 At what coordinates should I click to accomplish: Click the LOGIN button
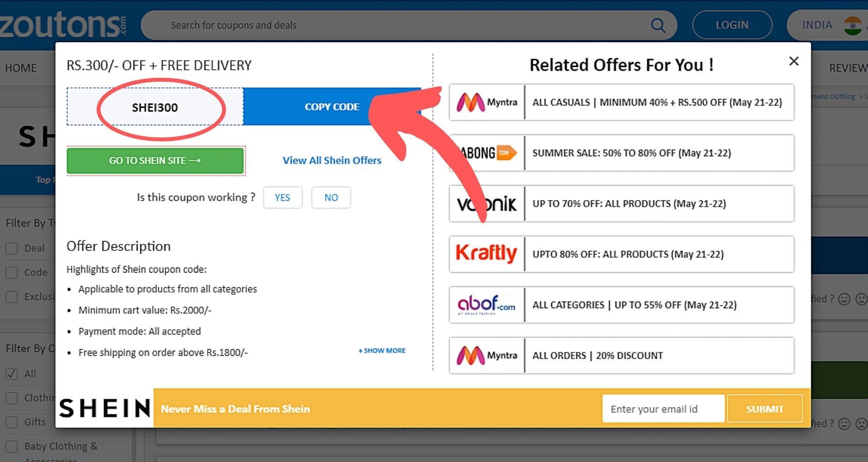pyautogui.click(x=732, y=25)
